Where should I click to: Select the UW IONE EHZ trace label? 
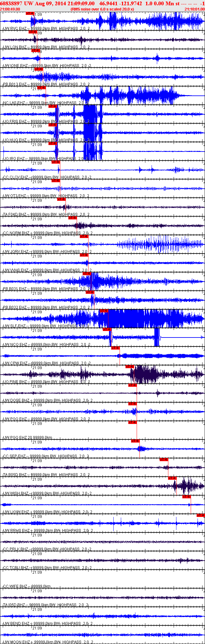[47, 66]
